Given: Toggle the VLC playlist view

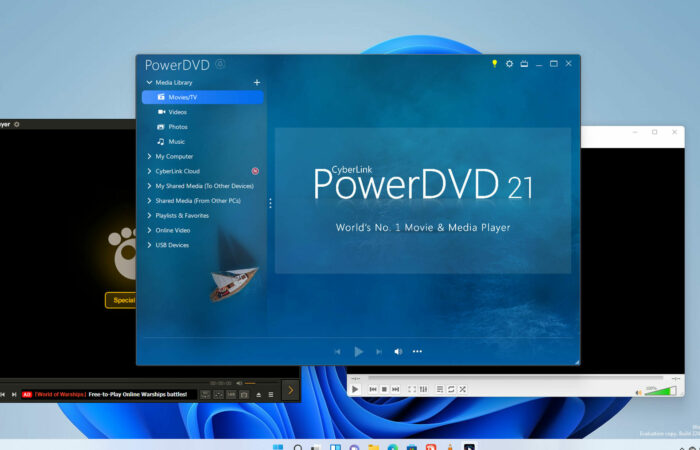Looking at the screenshot, I should coord(440,389).
